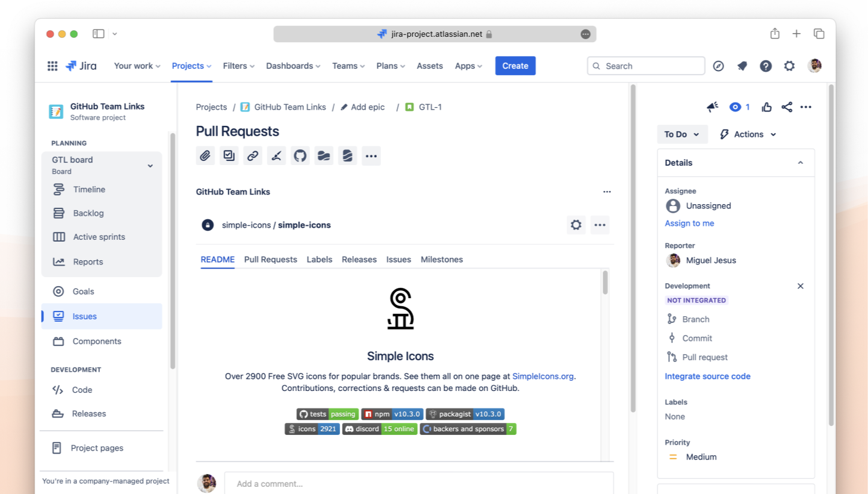This screenshot has width=868, height=494.
Task: Switch to the Releases tab in the repository
Action: coord(359,260)
